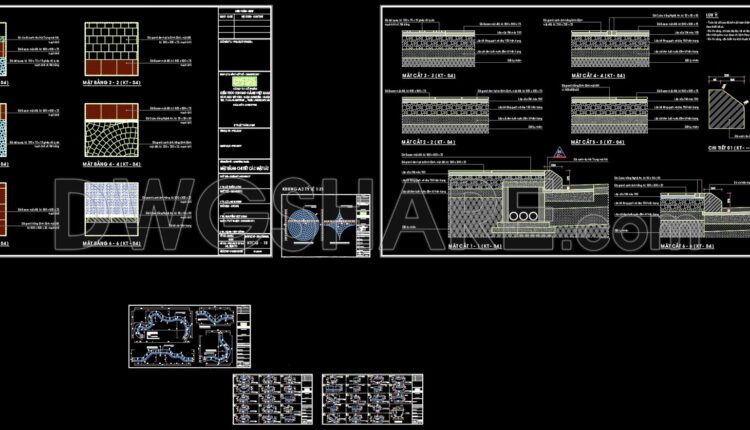Viewport: 750px width, 430px height.
Task: Click the 'LƯU Ý' notes heading
Action: click(712, 15)
